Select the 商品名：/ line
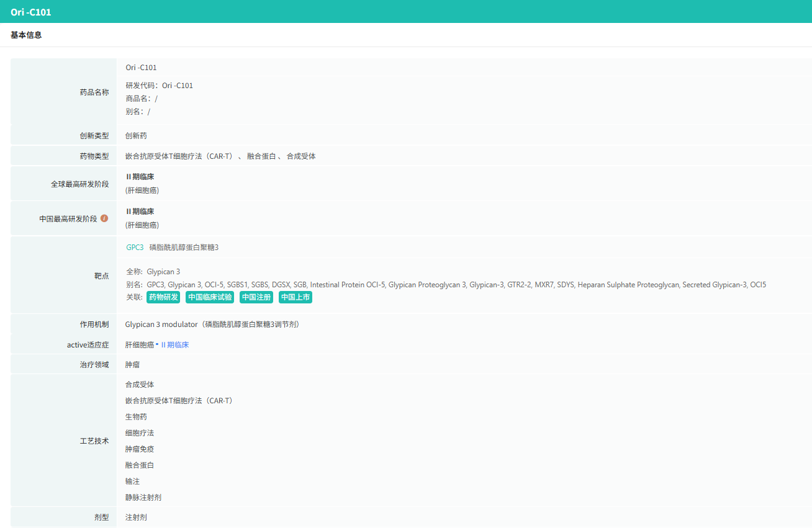The height and width of the screenshot is (528, 812). pyautogui.click(x=142, y=99)
